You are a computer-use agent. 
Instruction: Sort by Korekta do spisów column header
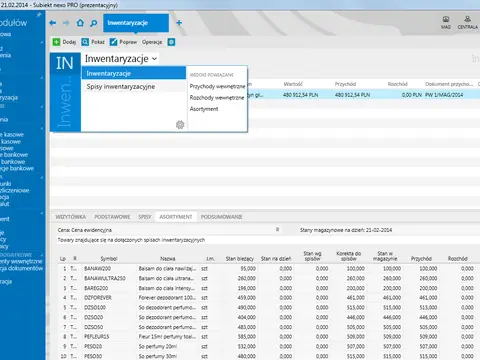coord(349,256)
